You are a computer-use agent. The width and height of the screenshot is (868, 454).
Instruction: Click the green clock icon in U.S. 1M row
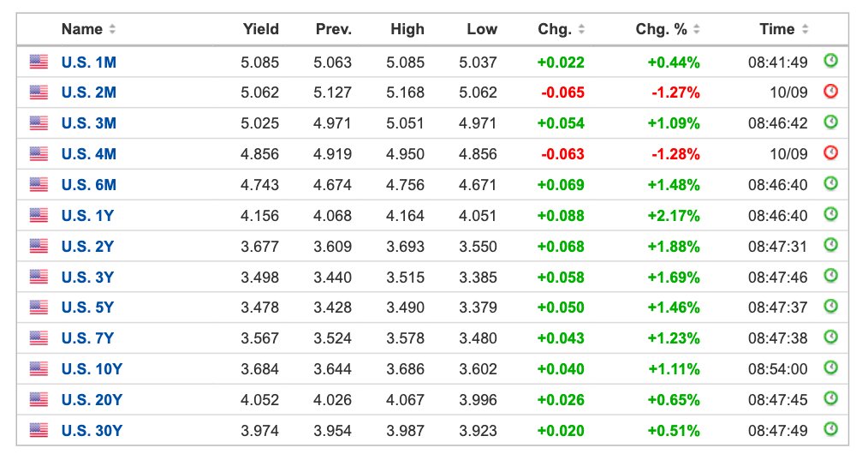[830, 60]
